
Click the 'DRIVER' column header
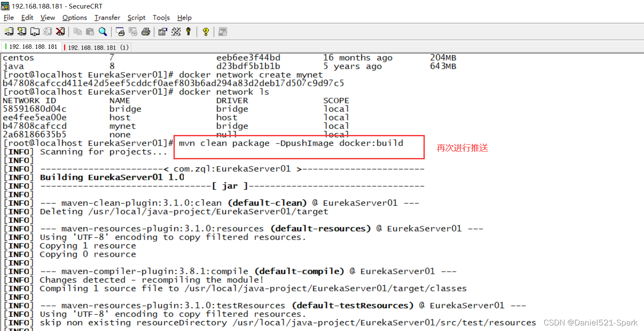click(232, 101)
